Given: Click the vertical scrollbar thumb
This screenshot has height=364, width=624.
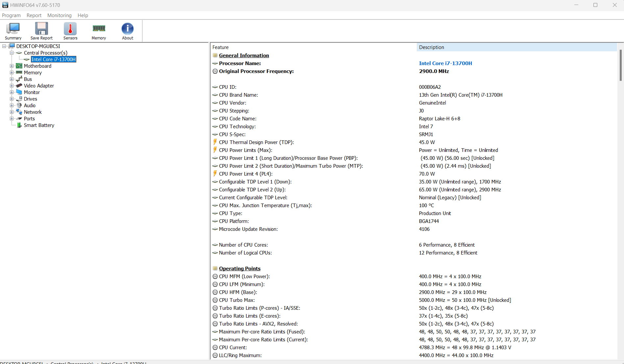Looking at the screenshot, I should pos(620,65).
